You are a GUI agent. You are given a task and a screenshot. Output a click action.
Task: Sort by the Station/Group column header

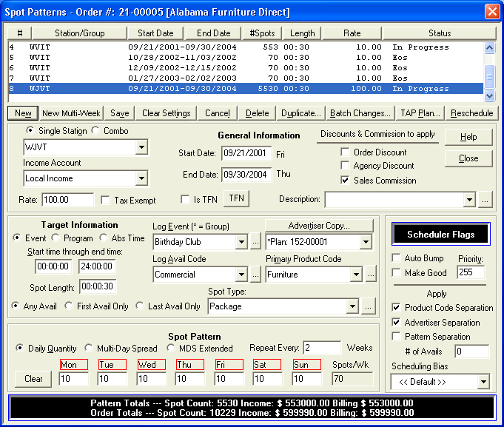79,33
